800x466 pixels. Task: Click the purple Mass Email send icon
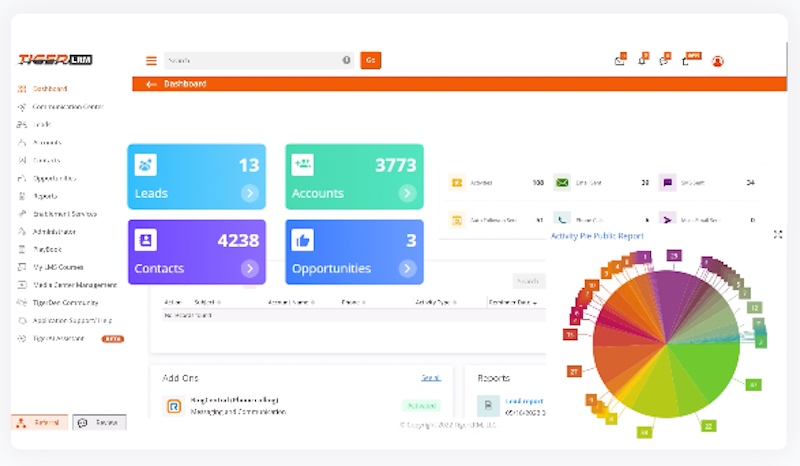pyautogui.click(x=667, y=219)
